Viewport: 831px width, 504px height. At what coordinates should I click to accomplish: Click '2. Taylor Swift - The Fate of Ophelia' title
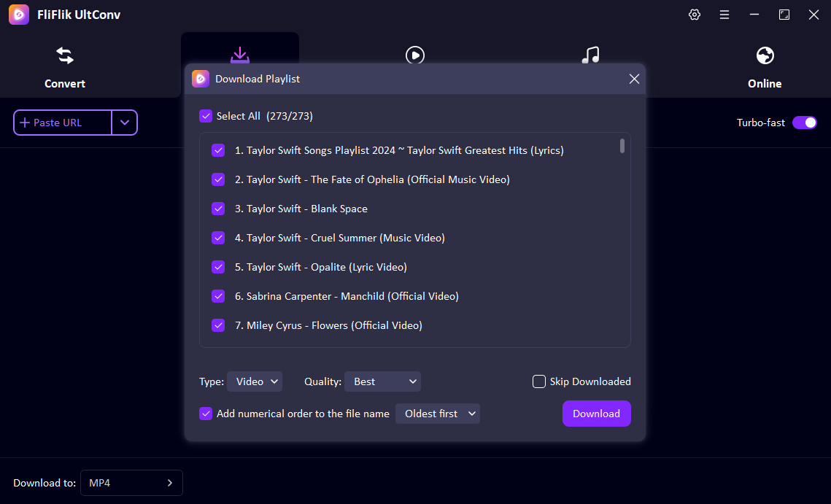pyautogui.click(x=372, y=179)
